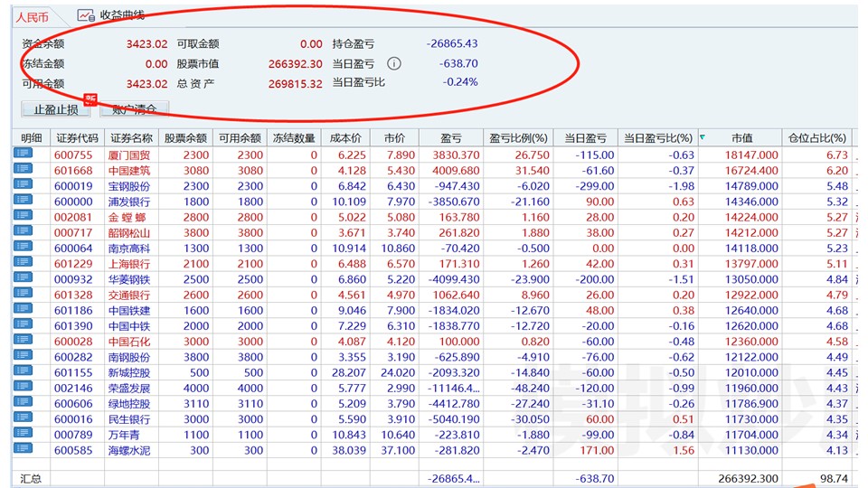Open details icon for 荣盛发展 row
Image resolution: width=868 pixels, height=488 pixels.
[x=23, y=386]
